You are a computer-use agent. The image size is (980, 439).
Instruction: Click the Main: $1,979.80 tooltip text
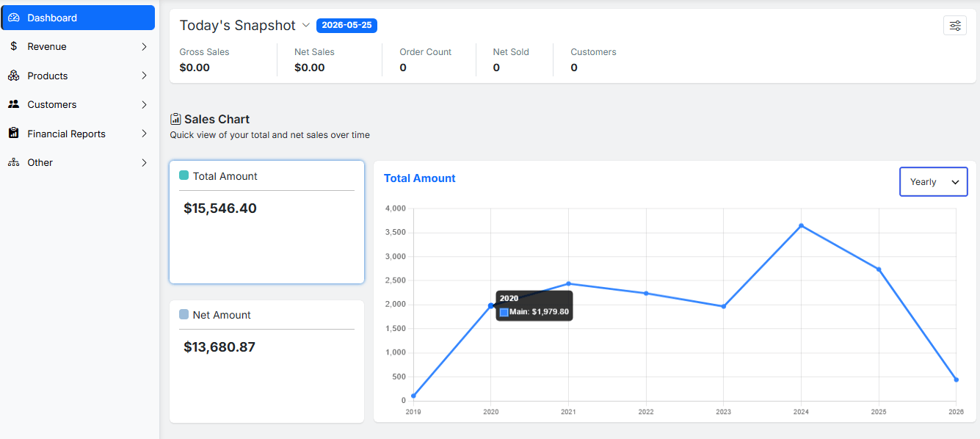[x=540, y=312]
